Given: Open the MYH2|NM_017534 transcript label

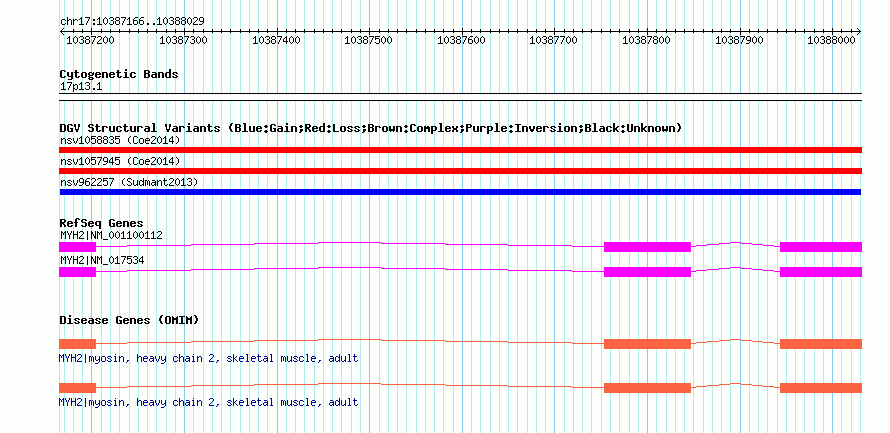Looking at the screenshot, I should point(102,260).
